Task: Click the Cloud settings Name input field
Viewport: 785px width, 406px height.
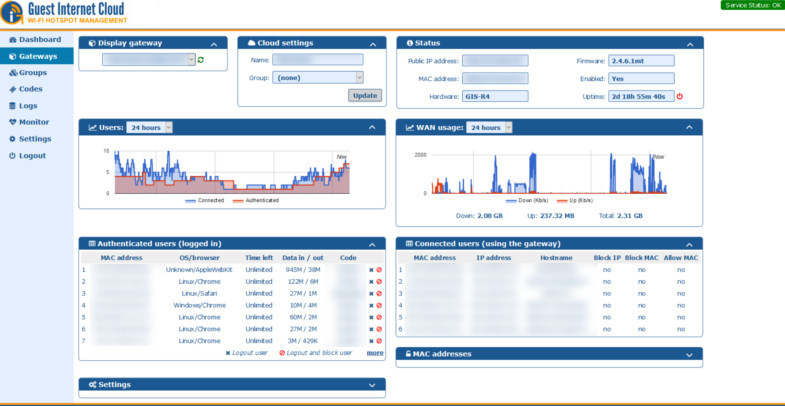Action: [x=317, y=60]
